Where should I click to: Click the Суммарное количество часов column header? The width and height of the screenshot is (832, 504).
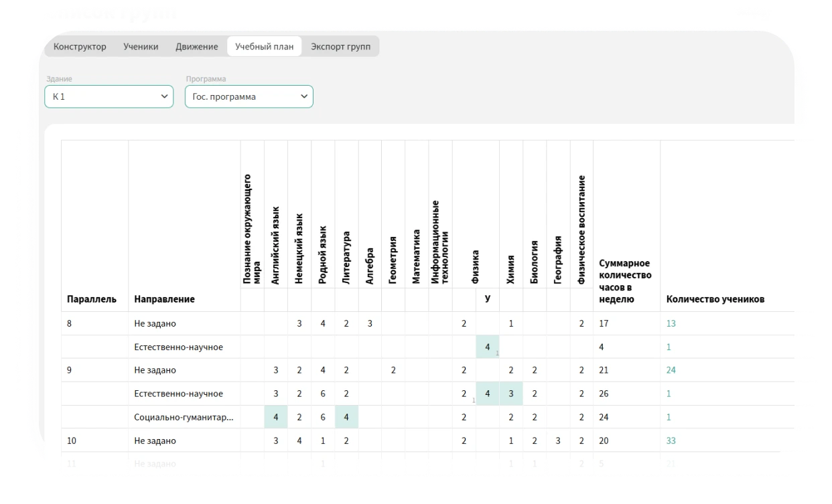click(624, 281)
